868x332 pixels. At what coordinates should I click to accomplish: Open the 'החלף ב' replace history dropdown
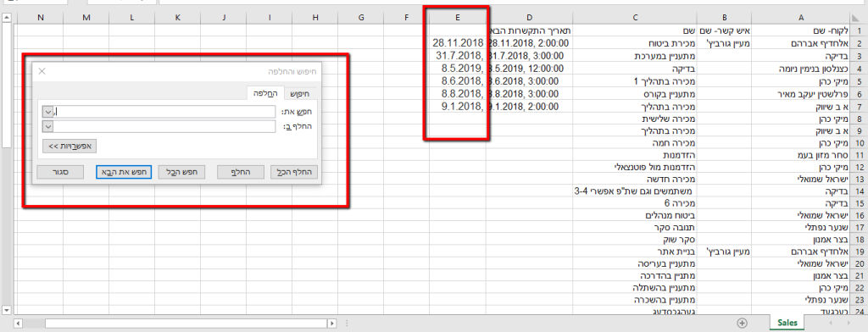click(47, 127)
